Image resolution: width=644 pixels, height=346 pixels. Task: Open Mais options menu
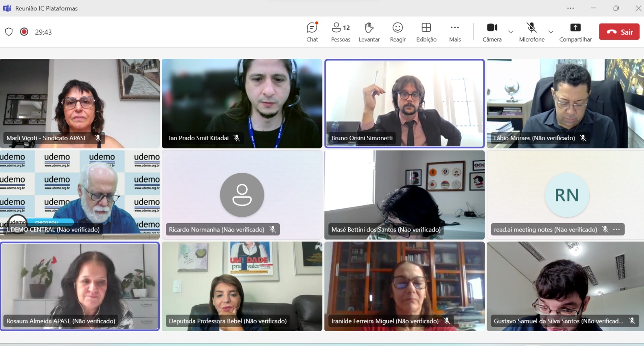point(455,32)
